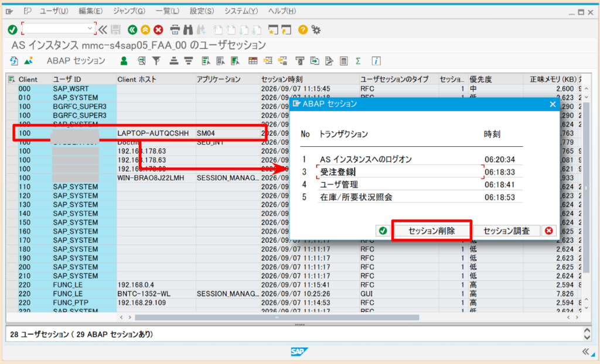The image size is (600, 364).
Task: Click the ABAP セッション toolbar button
Action: 76,61
